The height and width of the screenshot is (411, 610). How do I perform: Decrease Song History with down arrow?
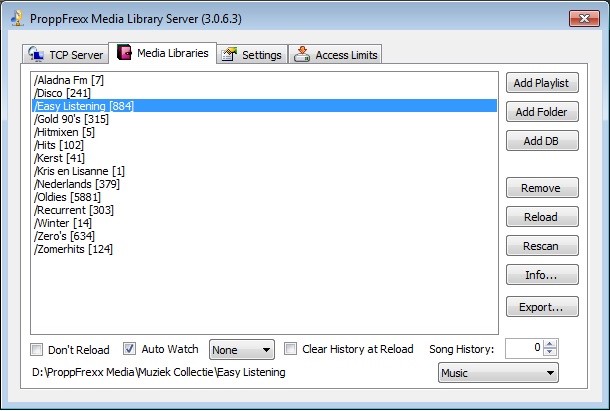(550, 351)
